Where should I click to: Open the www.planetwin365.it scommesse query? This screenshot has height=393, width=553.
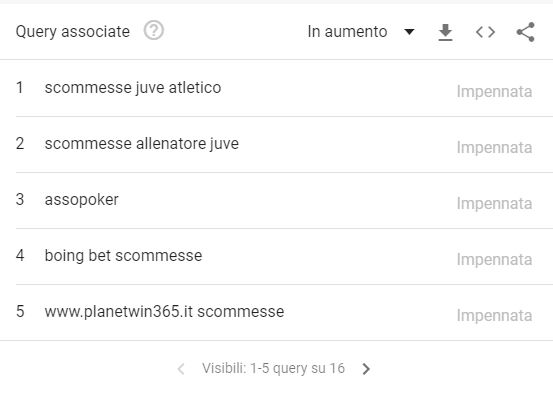(x=164, y=312)
